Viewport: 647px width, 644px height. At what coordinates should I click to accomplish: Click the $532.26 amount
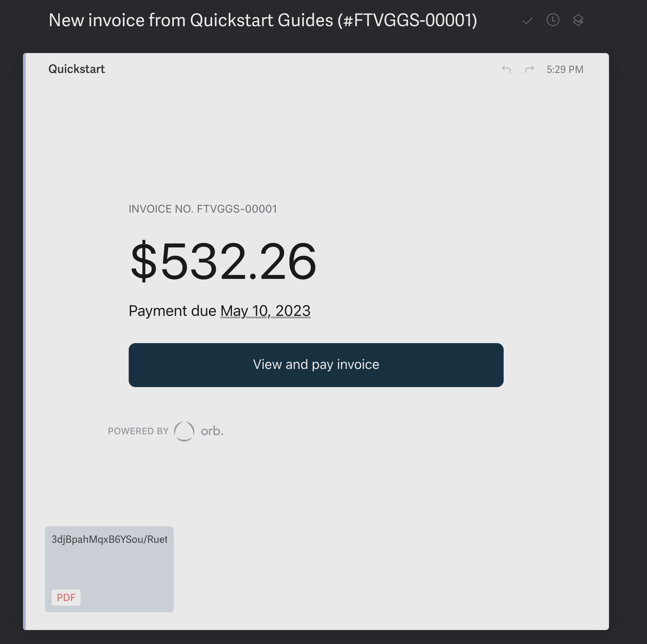point(223,261)
